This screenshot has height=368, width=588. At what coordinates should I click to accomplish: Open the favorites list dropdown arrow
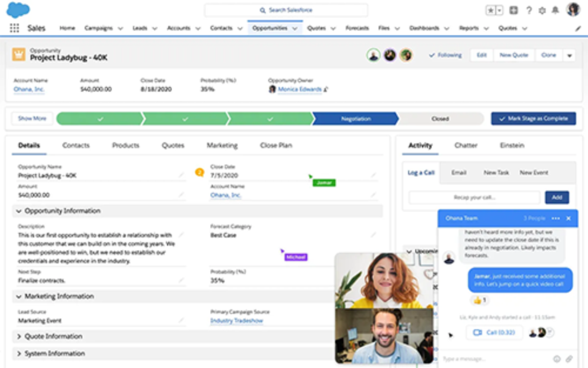(x=499, y=11)
